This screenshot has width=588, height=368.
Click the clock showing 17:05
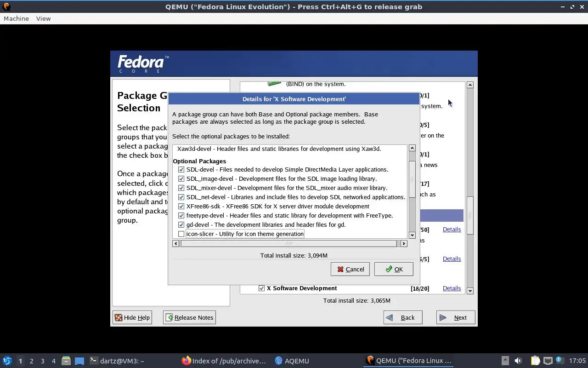point(577,361)
